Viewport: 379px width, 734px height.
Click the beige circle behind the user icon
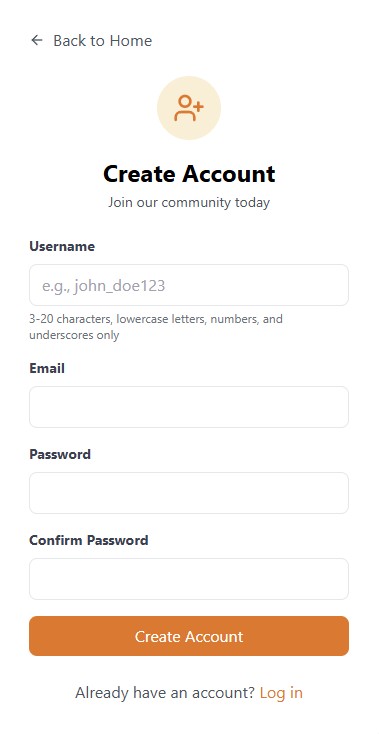tap(189, 108)
